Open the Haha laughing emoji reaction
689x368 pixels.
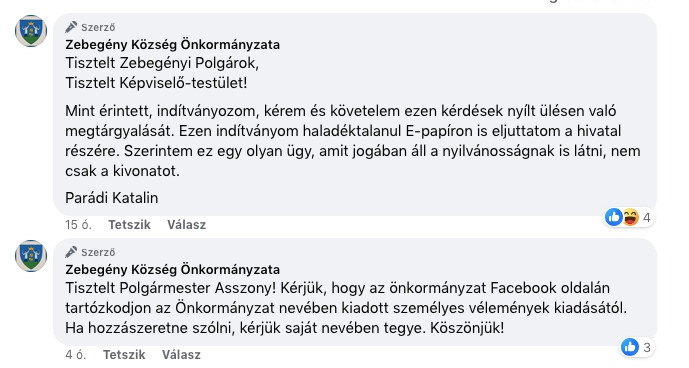tap(631, 217)
